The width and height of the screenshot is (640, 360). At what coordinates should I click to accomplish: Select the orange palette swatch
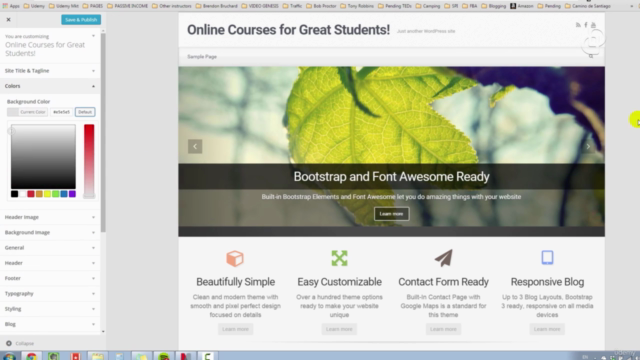tap(39, 194)
